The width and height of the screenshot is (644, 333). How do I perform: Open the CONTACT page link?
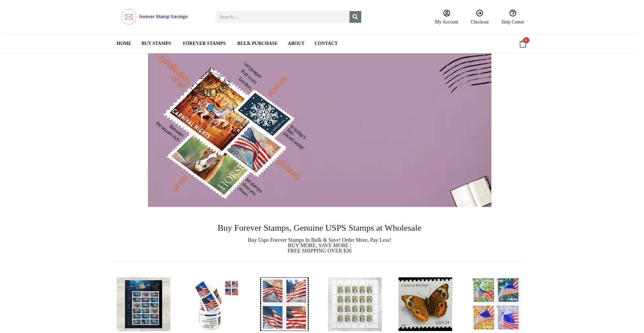coord(326,43)
